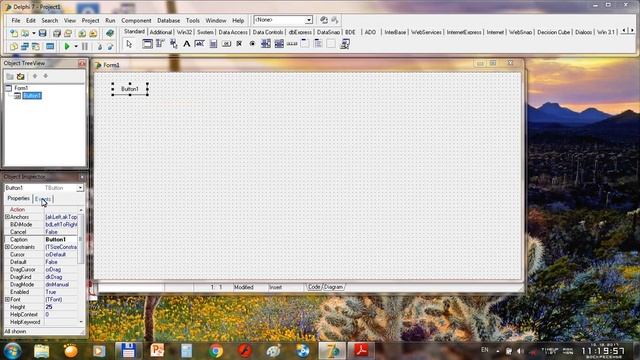
Task: Select the Button 'OK' component in palette
Action: point(226,44)
